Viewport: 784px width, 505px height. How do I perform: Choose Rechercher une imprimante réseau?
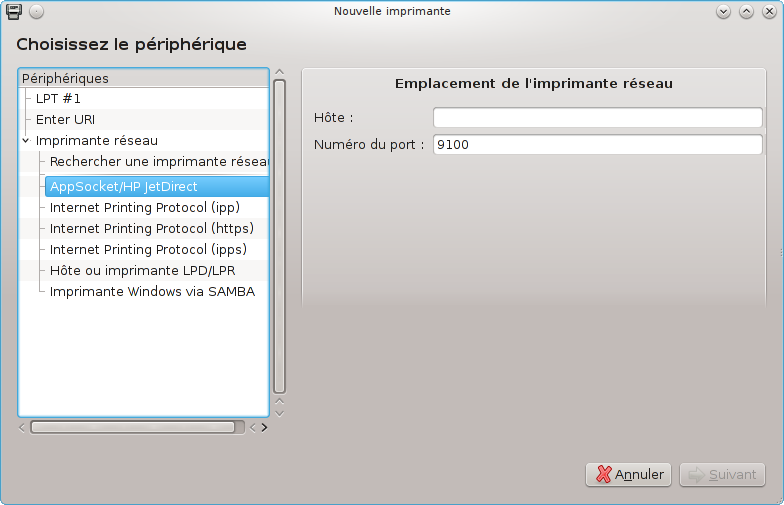[x=159, y=162]
